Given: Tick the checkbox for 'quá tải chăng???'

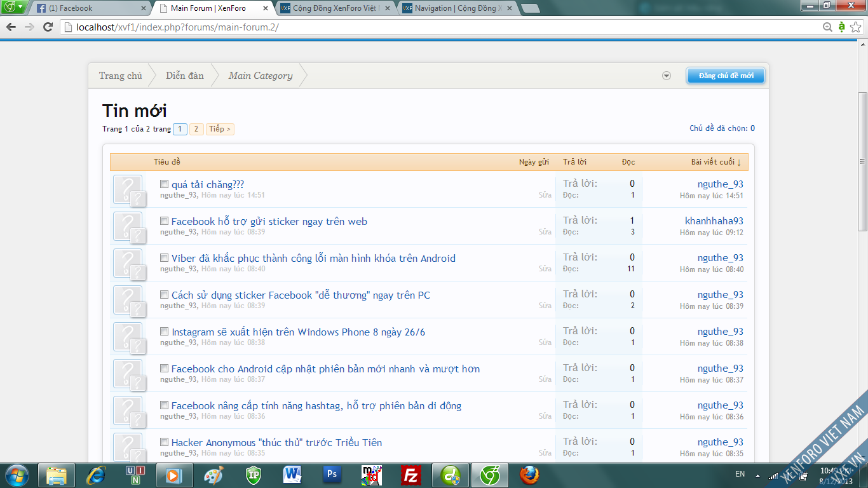Looking at the screenshot, I should (164, 184).
